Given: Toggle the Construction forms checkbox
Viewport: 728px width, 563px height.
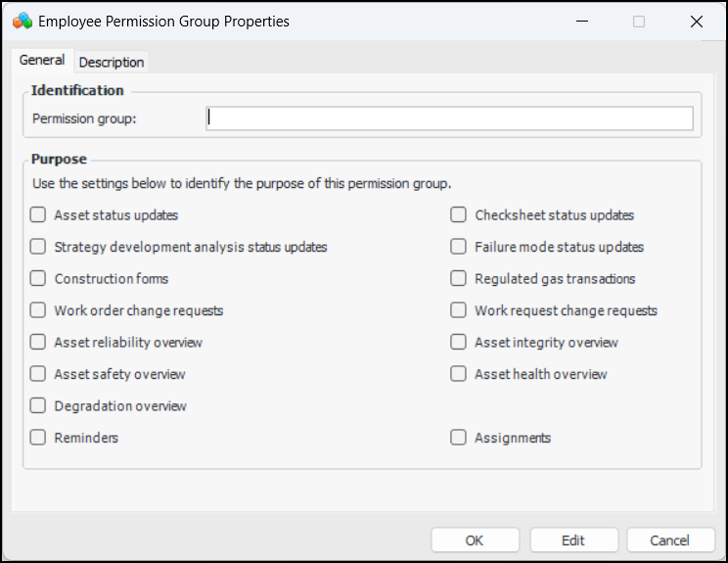Looking at the screenshot, I should pos(38,279).
